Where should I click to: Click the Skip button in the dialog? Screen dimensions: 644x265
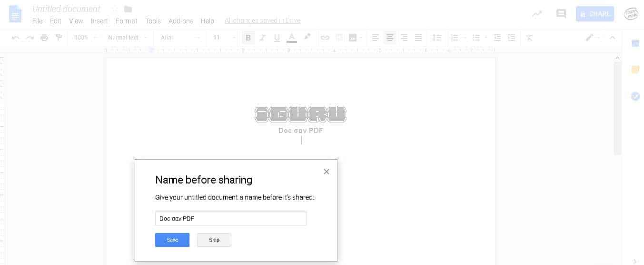[214, 240]
